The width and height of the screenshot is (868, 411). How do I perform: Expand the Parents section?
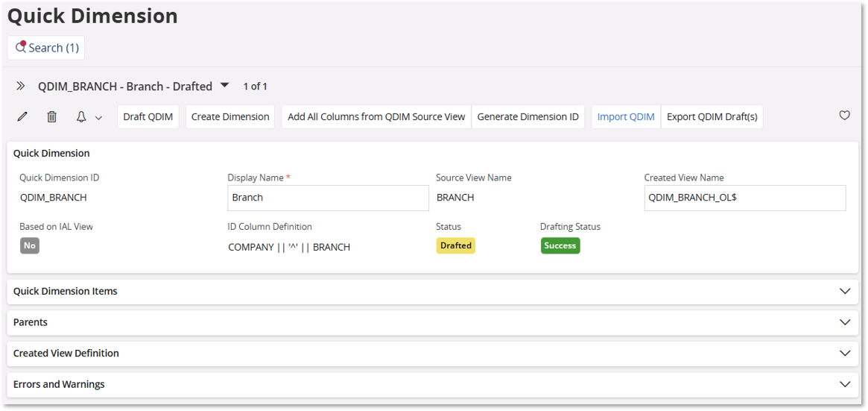tap(432, 322)
